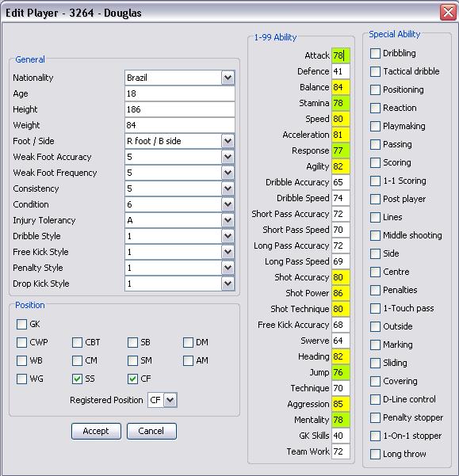Toggle Playmaking special ability
459x476 pixels.
point(375,126)
